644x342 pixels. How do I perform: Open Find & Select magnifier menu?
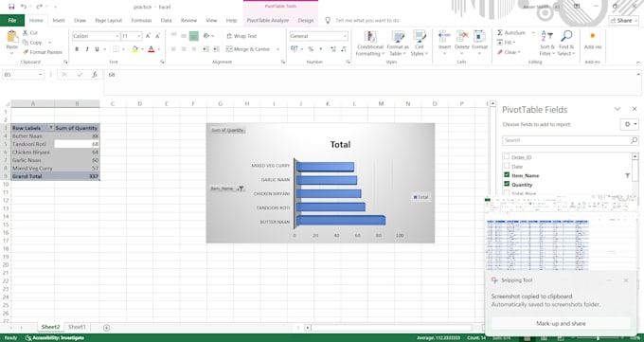coord(566,43)
